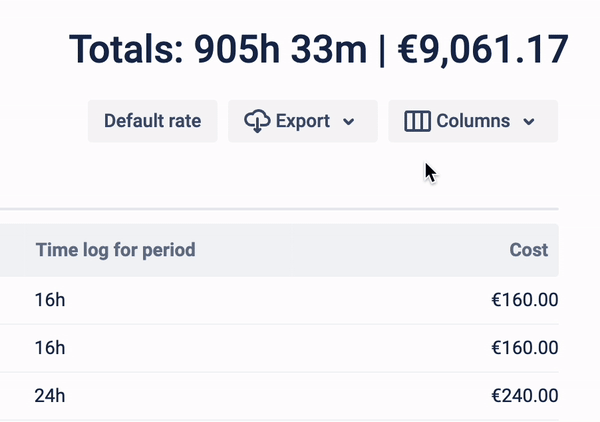Click the Default rate button

click(152, 121)
